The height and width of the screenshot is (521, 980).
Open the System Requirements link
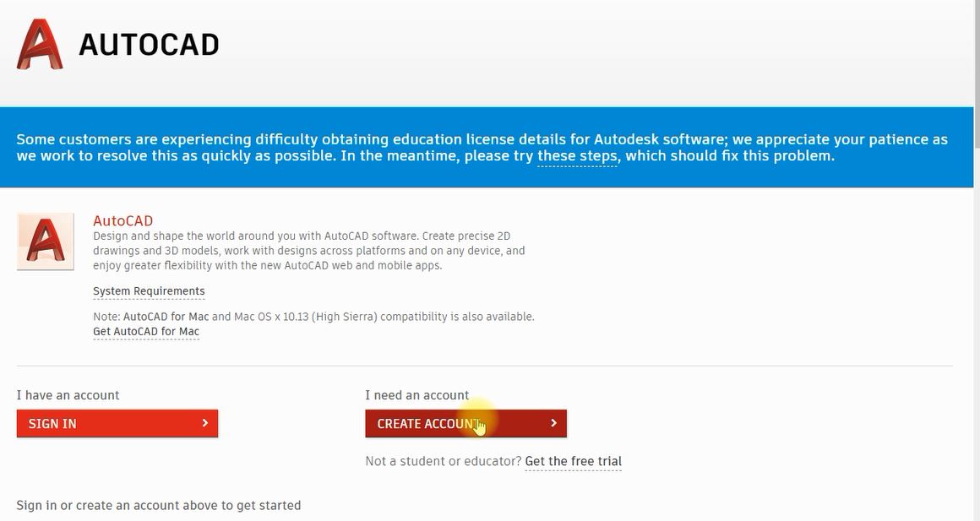[x=149, y=291]
